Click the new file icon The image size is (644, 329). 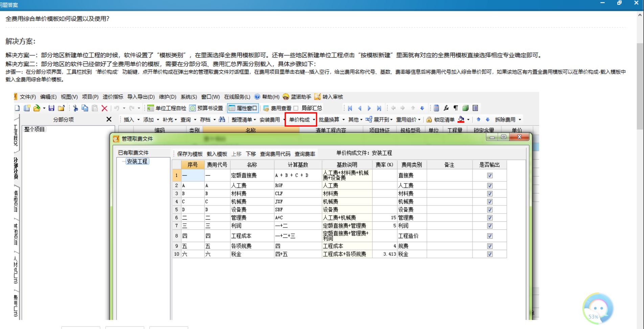(17, 108)
